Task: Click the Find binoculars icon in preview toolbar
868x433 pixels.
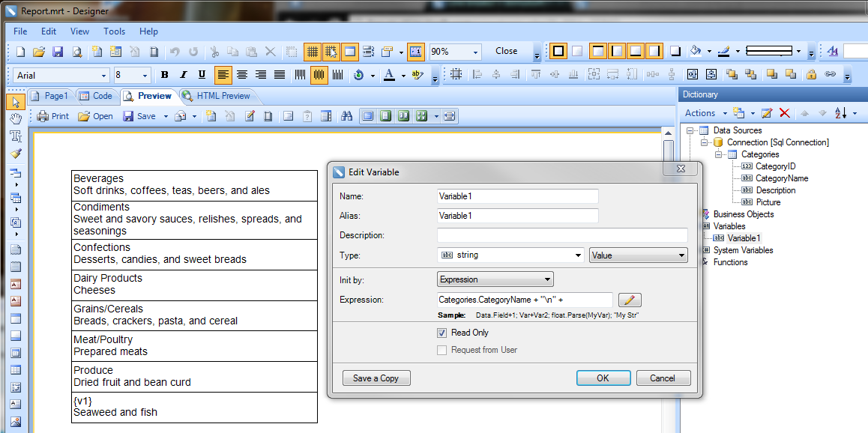Action: [347, 116]
